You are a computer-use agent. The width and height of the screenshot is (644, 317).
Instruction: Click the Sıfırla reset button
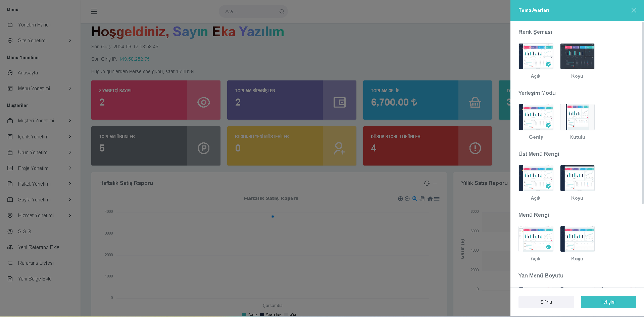[x=546, y=302]
